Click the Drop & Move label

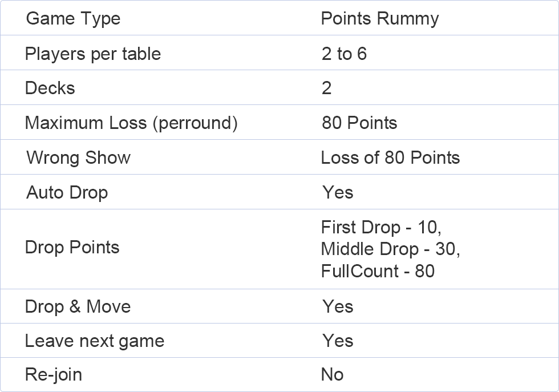(78, 306)
